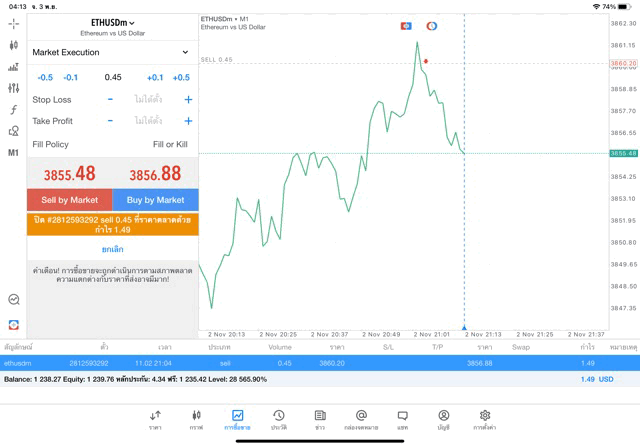Expand the ETHUSDm symbol selector
640x447 pixels.
point(112,22)
